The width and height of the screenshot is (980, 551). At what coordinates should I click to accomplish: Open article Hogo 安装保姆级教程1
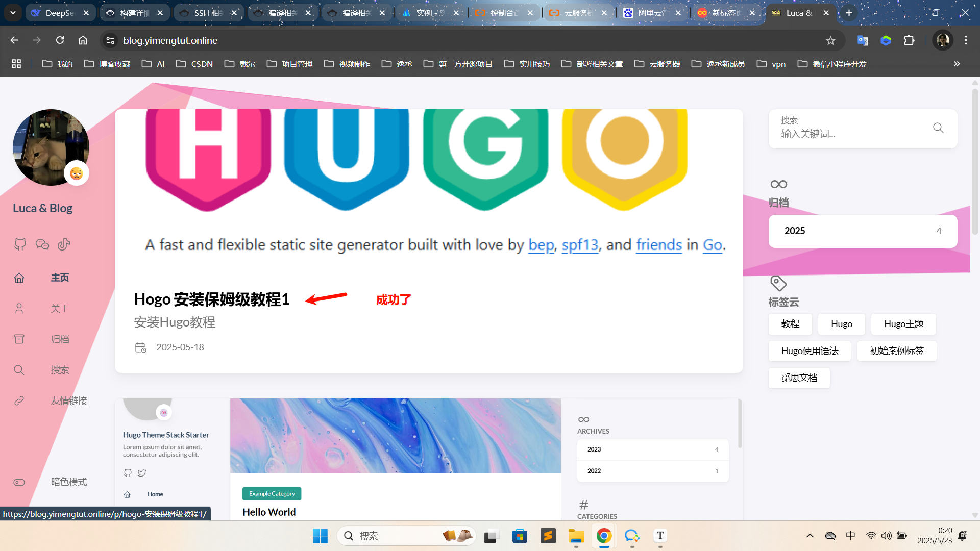[x=211, y=299]
